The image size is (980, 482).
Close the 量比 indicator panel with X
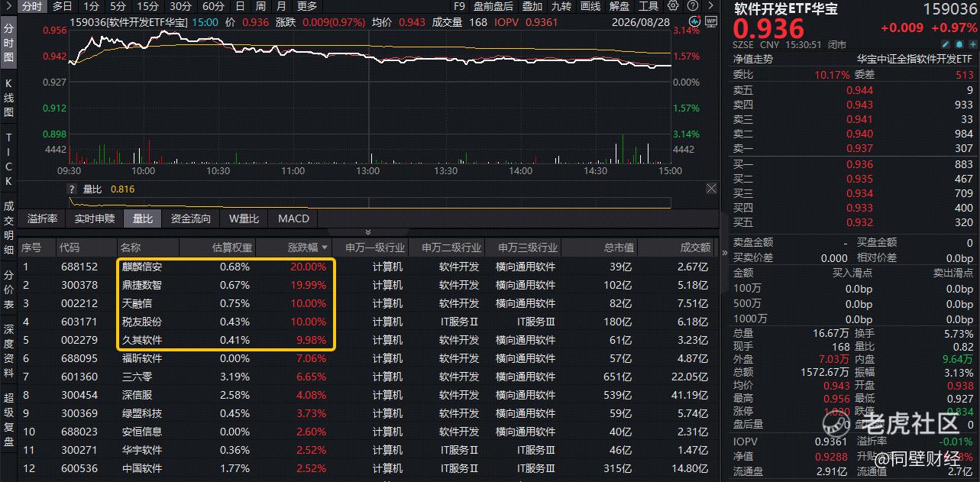tap(711, 189)
